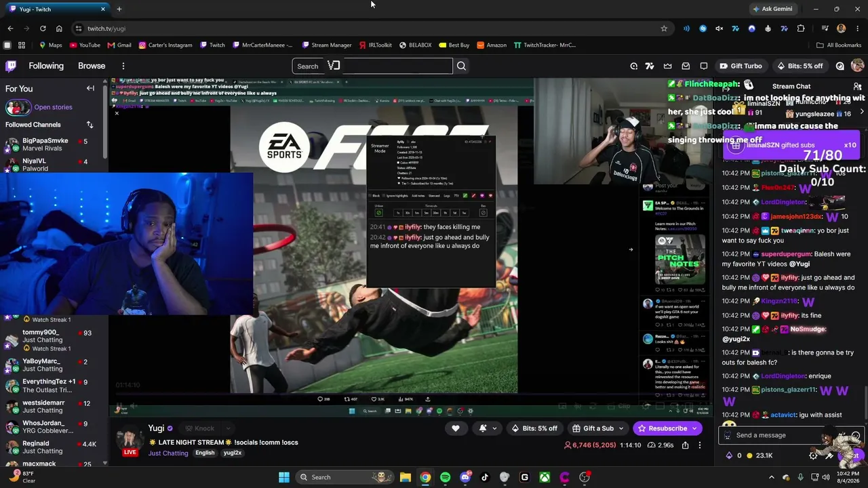
Task: Collapse the For You sidebar
Action: pyautogui.click(x=90, y=89)
